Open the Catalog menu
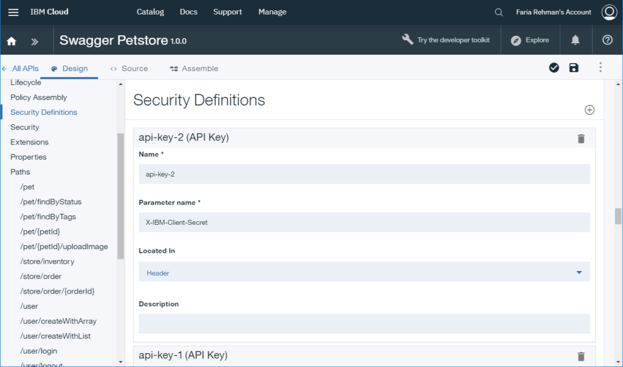623x367 pixels. (150, 12)
